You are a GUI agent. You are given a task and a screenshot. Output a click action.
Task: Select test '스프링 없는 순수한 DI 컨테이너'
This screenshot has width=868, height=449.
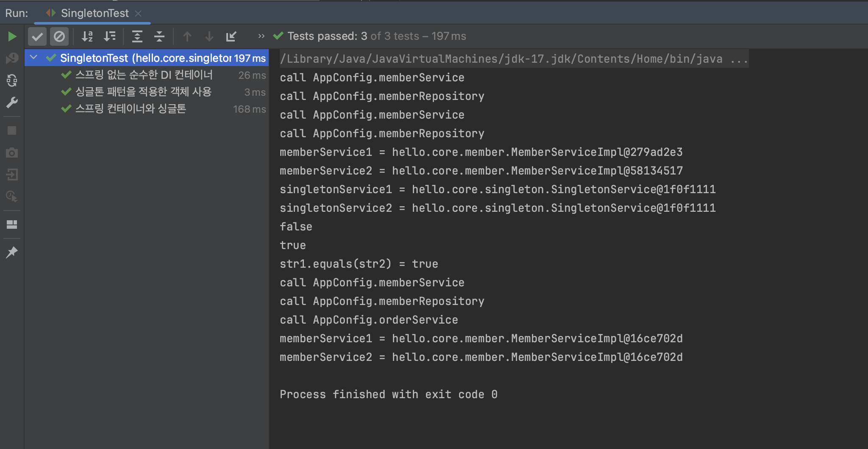click(x=147, y=75)
